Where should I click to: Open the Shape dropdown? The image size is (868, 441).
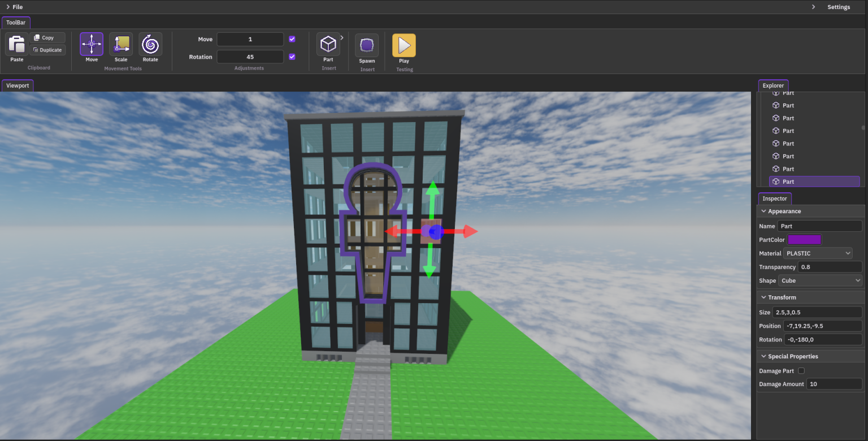tap(821, 280)
